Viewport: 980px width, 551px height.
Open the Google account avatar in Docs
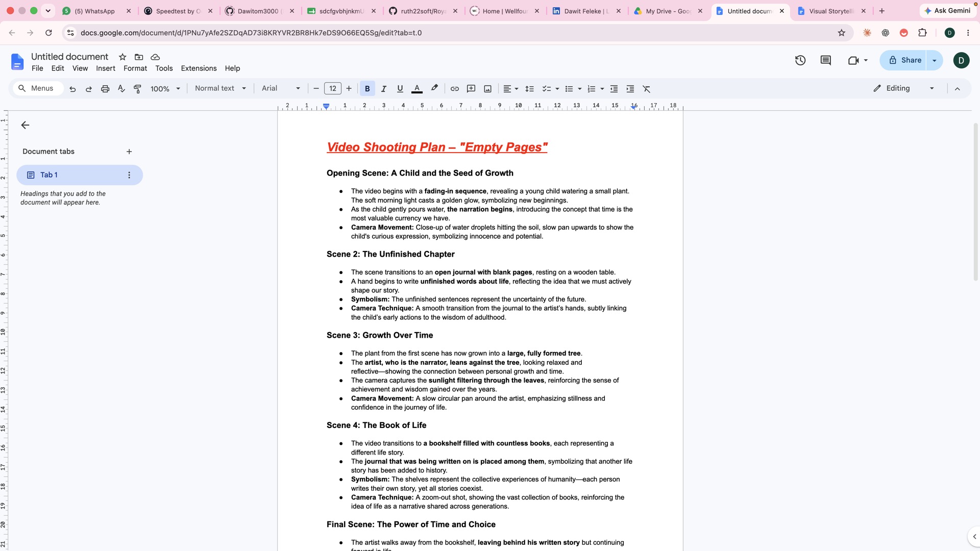click(961, 60)
